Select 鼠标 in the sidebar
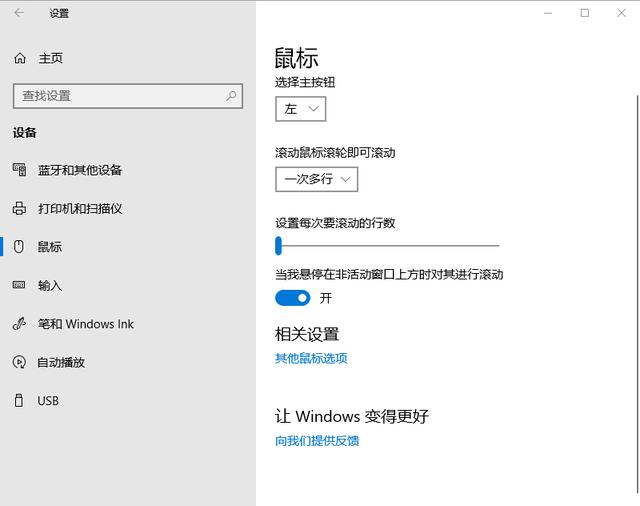The width and height of the screenshot is (640, 506). [x=50, y=247]
